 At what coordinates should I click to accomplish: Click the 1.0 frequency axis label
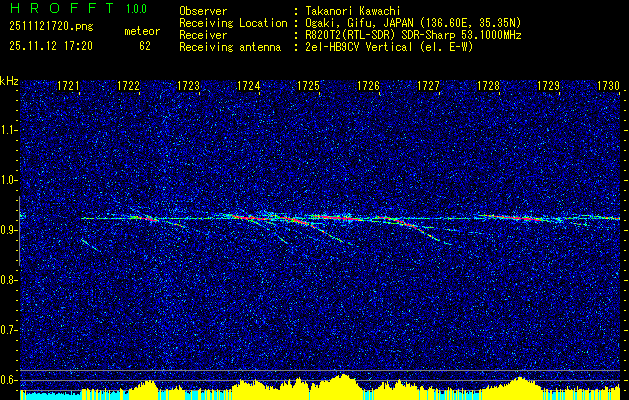tap(6, 181)
